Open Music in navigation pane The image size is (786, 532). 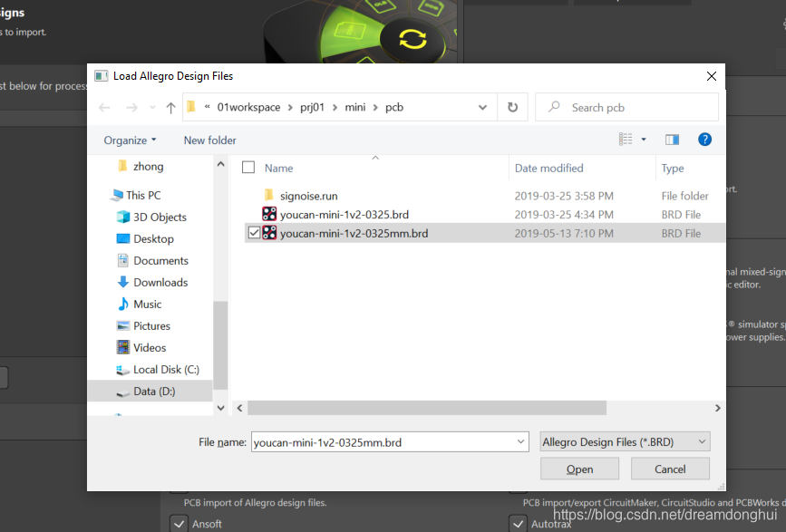coord(147,305)
